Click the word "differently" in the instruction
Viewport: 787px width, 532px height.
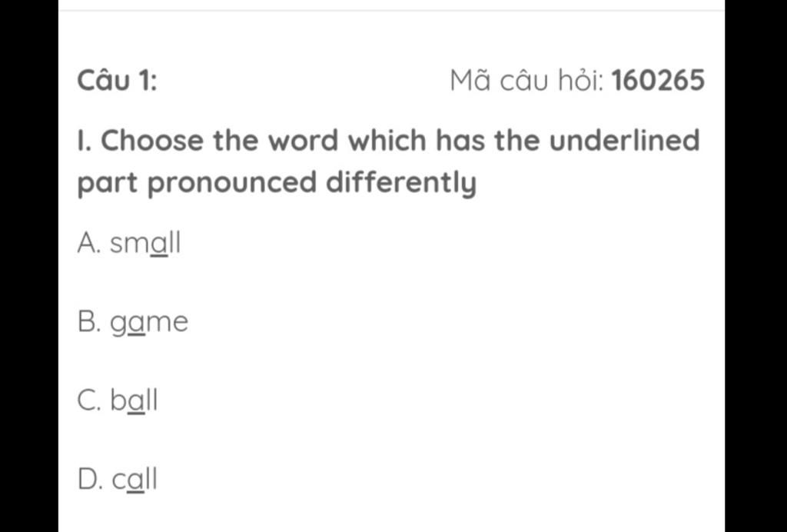click(x=401, y=183)
